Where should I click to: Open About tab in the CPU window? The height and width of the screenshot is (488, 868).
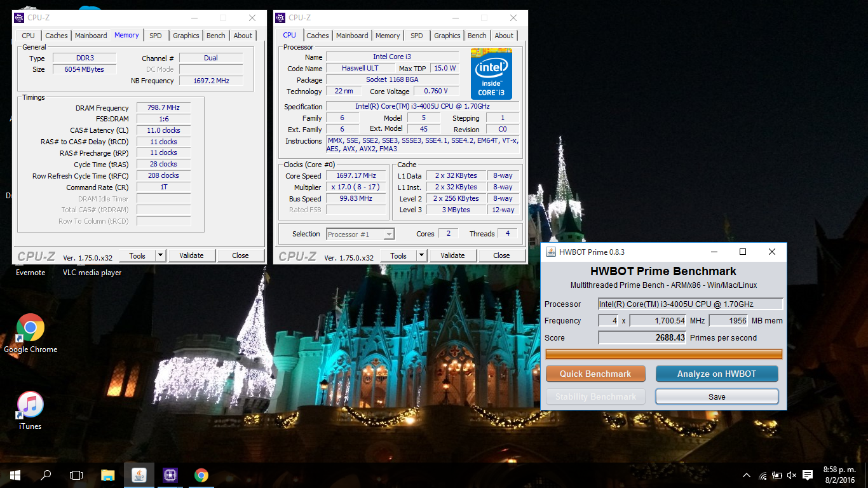pyautogui.click(x=504, y=36)
